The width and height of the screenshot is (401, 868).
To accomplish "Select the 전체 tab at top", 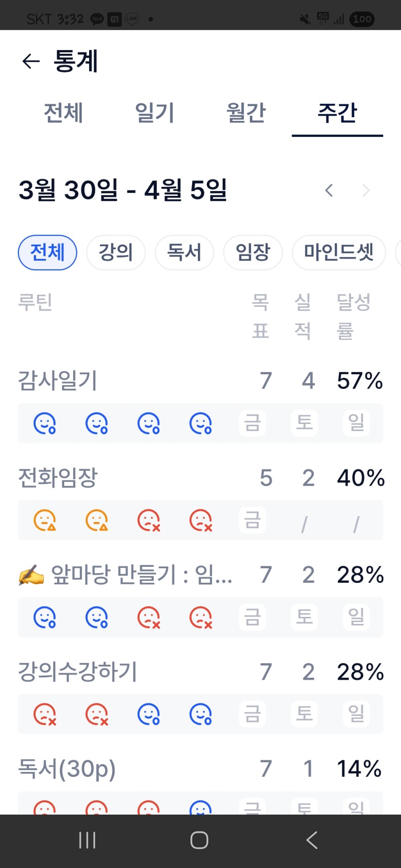I will tap(63, 113).
